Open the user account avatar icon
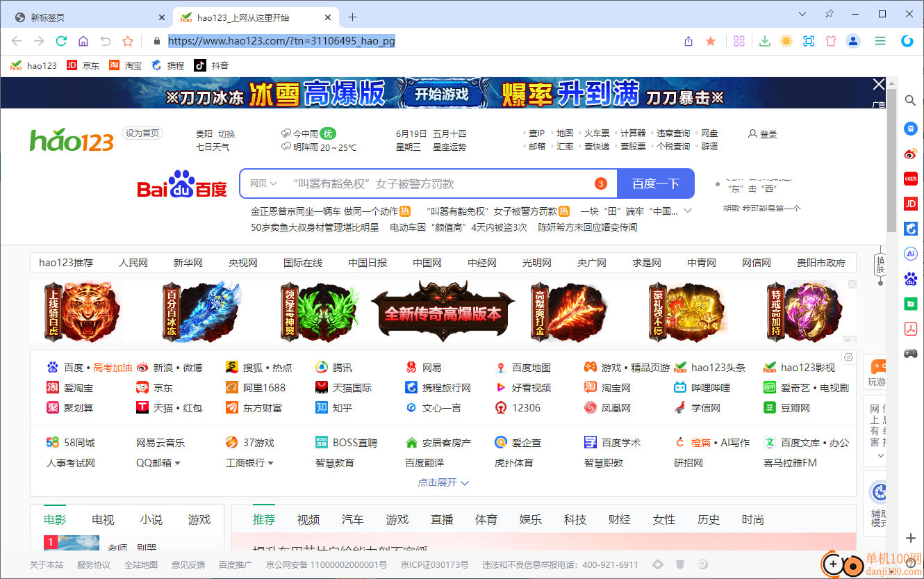Screen dimensions: 924x579 point(853,41)
